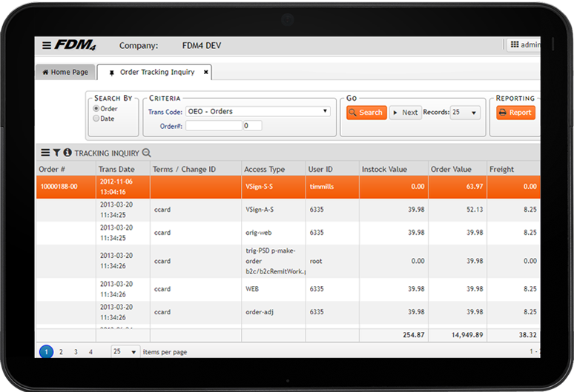Click the order-adj access type cell
Image resolution: width=574 pixels, height=392 pixels.
tap(274, 312)
